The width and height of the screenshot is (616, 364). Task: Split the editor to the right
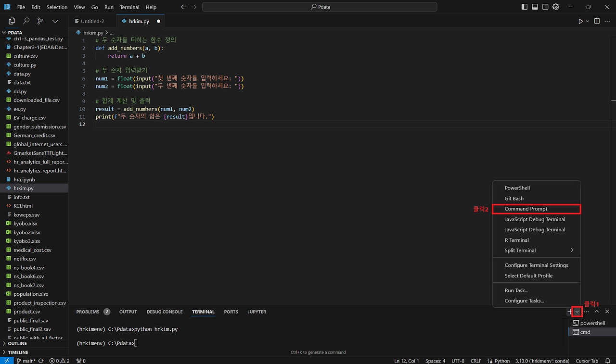click(597, 21)
